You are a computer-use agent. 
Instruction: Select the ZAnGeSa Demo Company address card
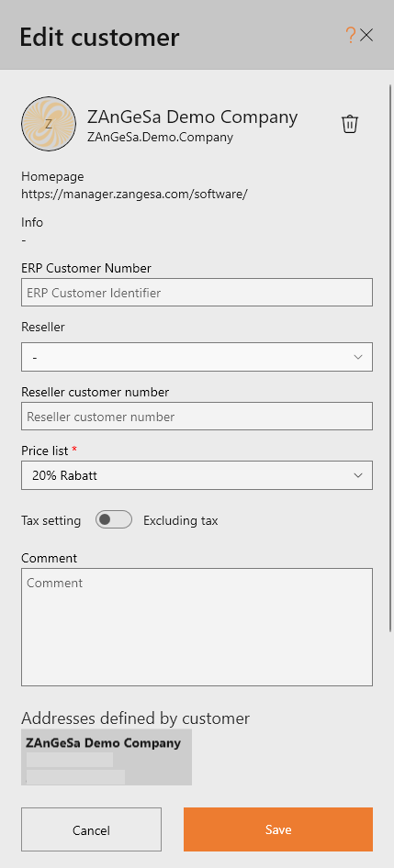pos(107,757)
